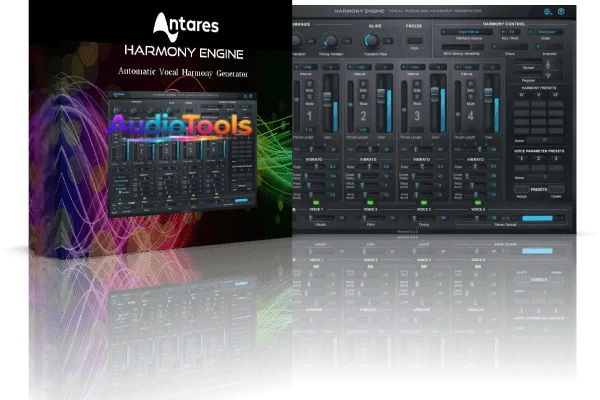The width and height of the screenshot is (600, 400).
Task: Open the Inversion dropdown
Action: pyautogui.click(x=549, y=47)
